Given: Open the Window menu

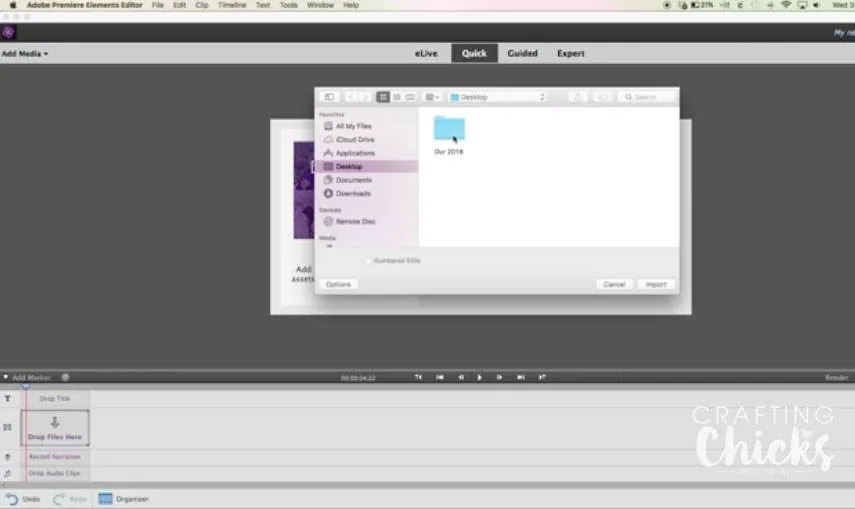Looking at the screenshot, I should pyautogui.click(x=320, y=5).
